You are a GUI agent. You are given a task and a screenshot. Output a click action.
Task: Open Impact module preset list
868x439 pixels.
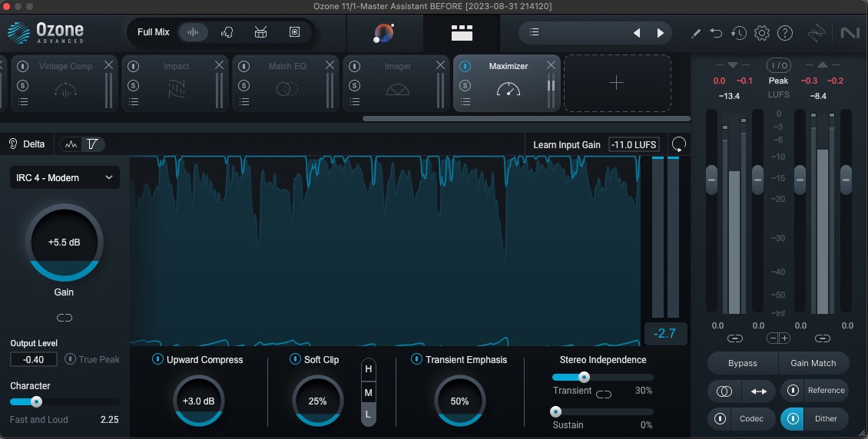pos(134,102)
